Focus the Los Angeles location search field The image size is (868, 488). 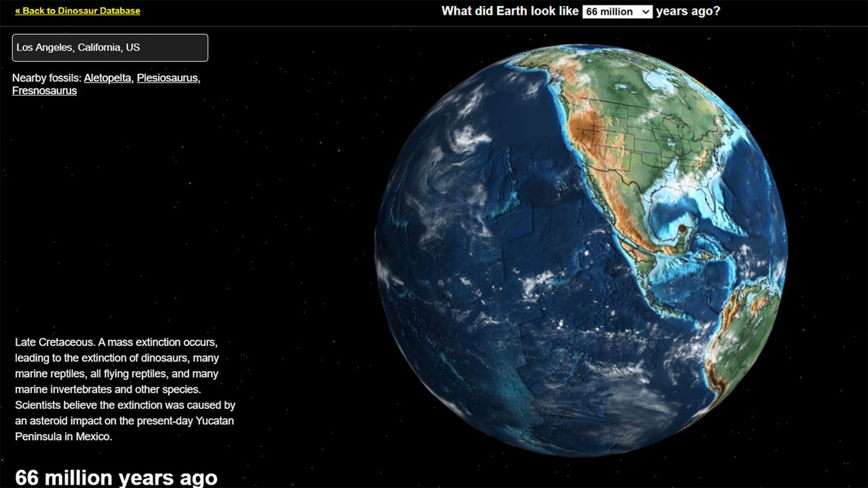tap(110, 47)
